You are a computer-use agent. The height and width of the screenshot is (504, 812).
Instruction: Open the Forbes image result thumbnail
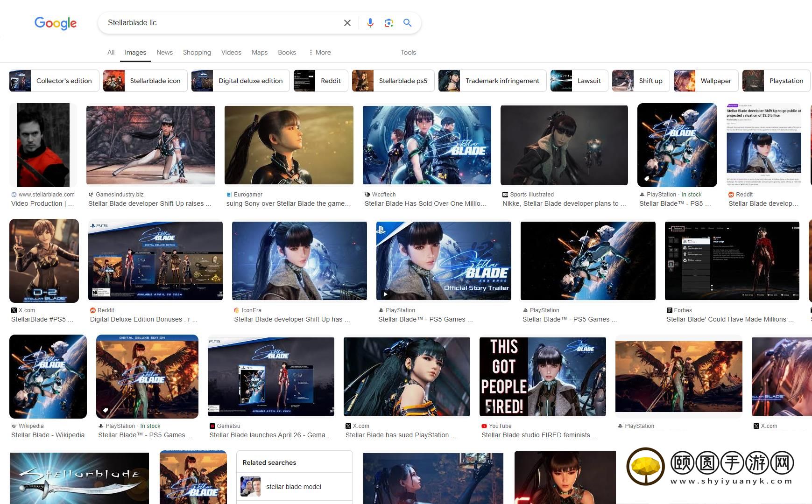coord(732,261)
